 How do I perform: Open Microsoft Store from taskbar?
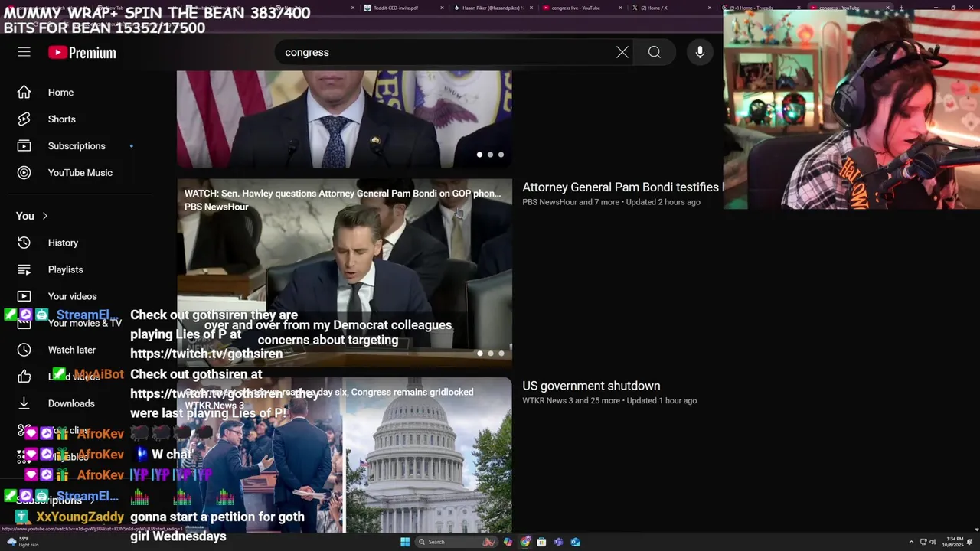541,542
